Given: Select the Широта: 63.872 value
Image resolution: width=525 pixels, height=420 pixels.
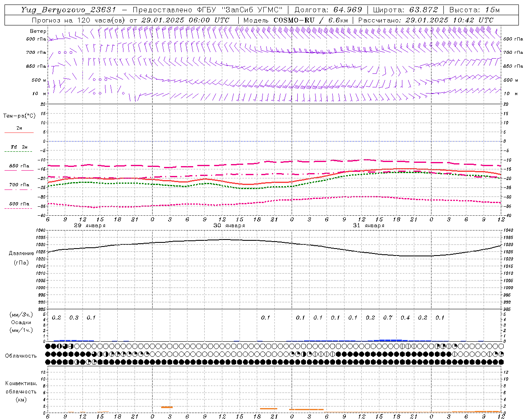Looking at the screenshot, I should pyautogui.click(x=405, y=10).
